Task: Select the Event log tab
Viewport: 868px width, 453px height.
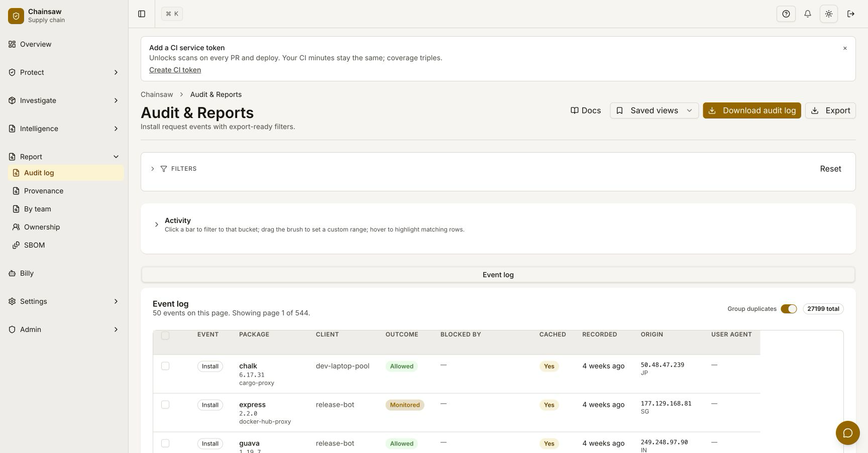Action: (498, 275)
